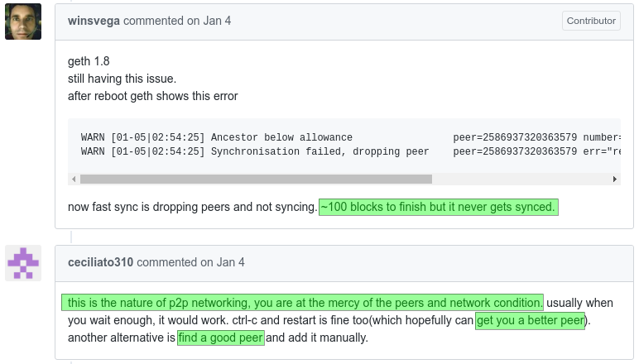Click the highlighted 'nature of p2p networking' sentence
Viewport: 639px width, 364px height.
[x=303, y=302]
